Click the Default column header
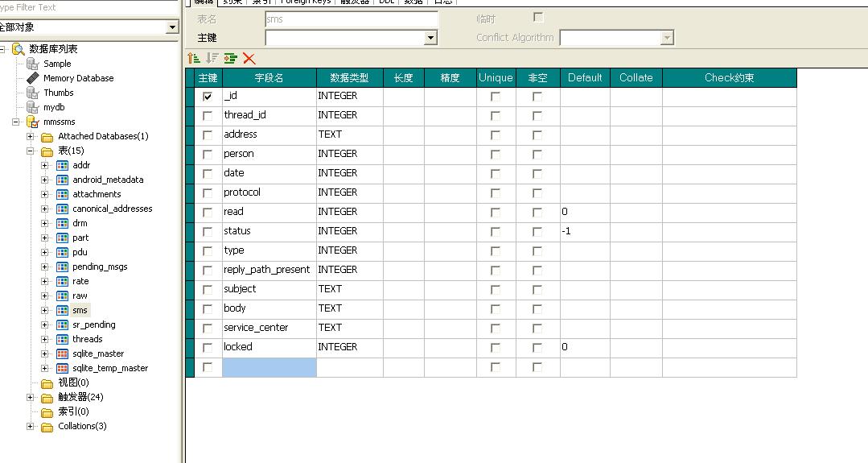Viewport: 868px width, 463px height. click(x=585, y=78)
